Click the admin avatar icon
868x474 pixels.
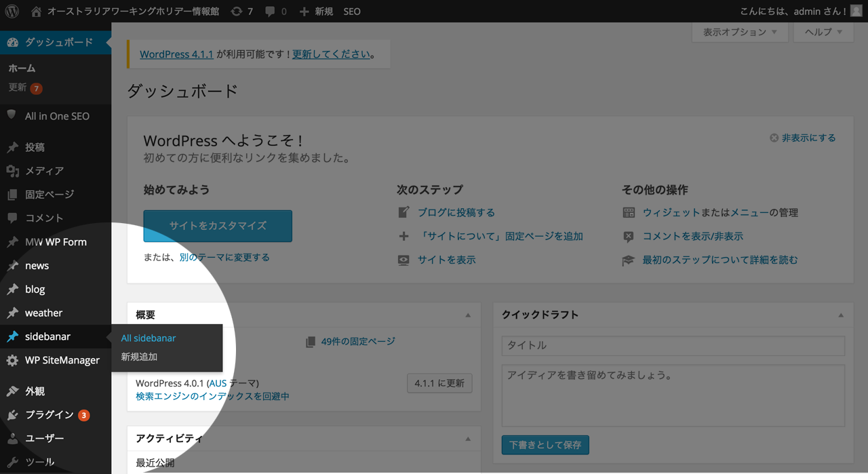(856, 11)
